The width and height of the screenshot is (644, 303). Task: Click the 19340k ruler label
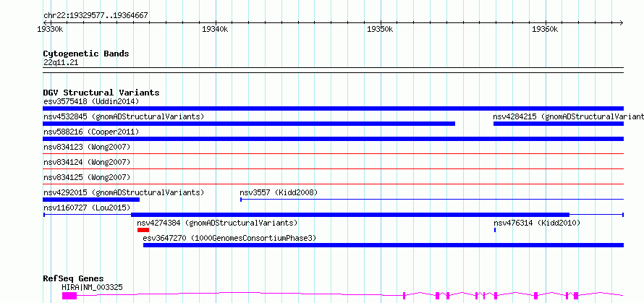215,29
